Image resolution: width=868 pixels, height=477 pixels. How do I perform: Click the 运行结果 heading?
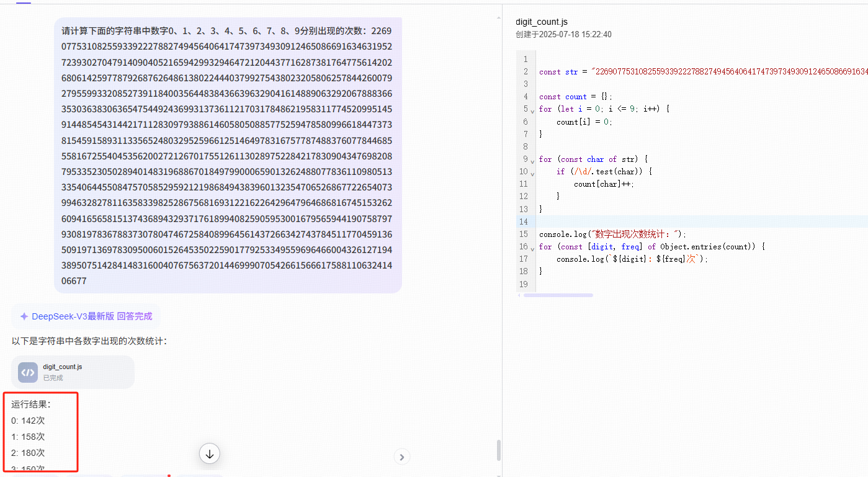pyautogui.click(x=31, y=404)
